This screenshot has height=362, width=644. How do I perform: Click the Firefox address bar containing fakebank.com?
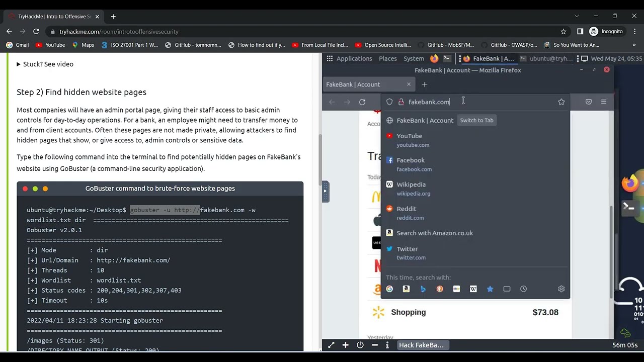pos(475,102)
